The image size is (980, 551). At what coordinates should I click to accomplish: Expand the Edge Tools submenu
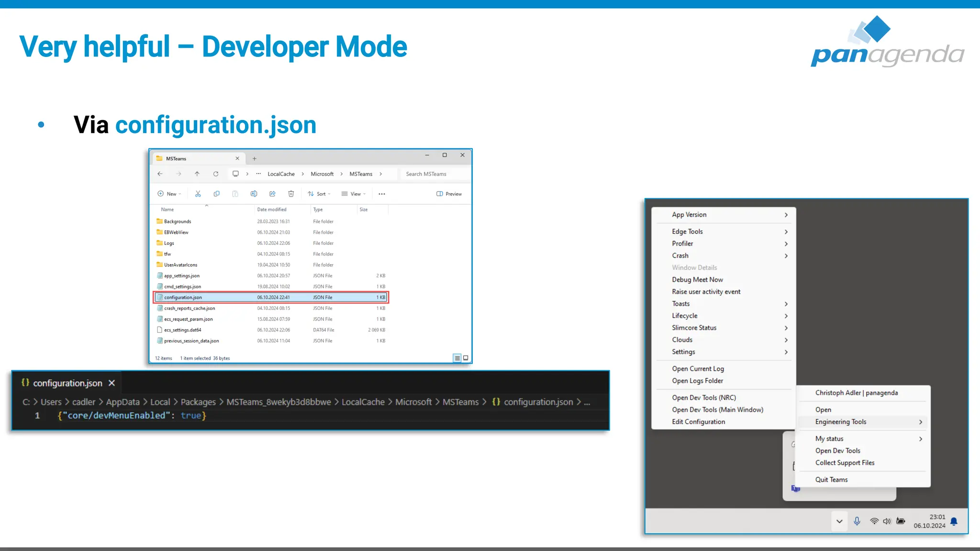tap(724, 231)
